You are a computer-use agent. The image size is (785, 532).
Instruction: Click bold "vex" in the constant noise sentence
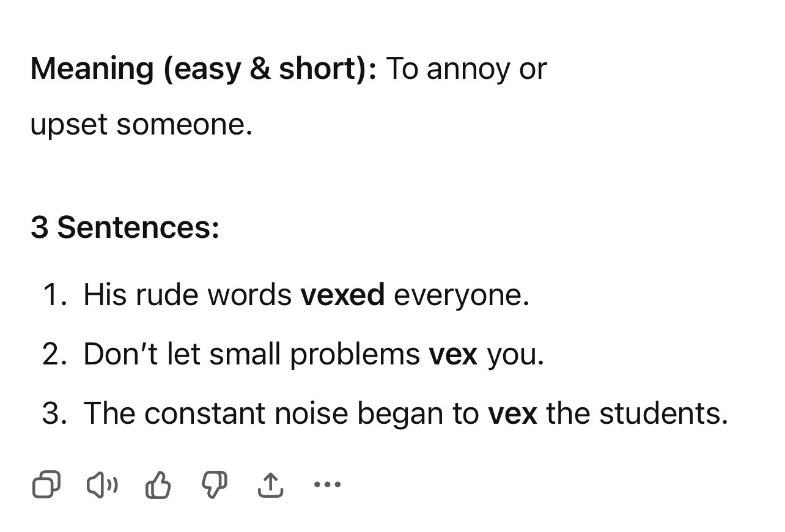pyautogui.click(x=512, y=413)
